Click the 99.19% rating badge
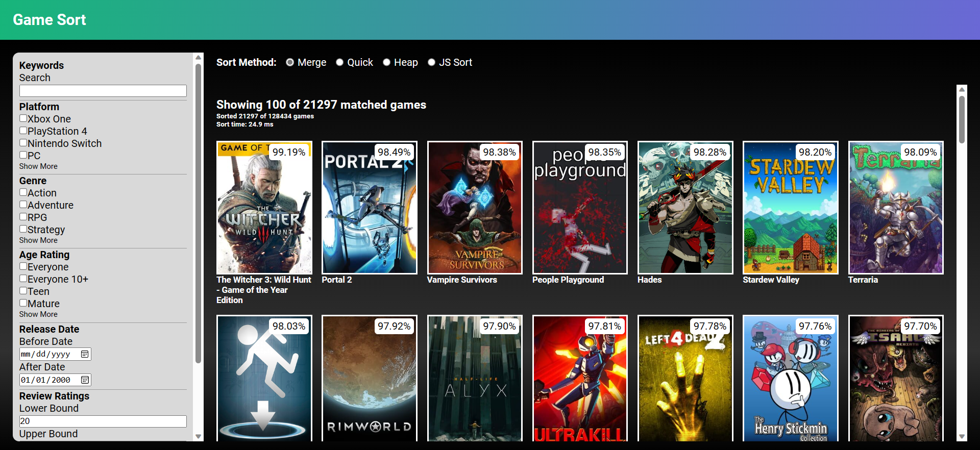The image size is (980, 450). point(289,152)
